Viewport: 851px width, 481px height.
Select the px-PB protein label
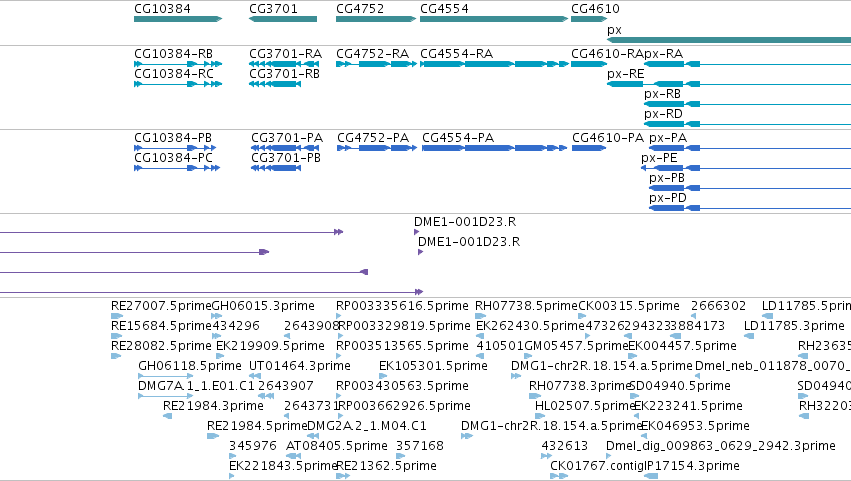point(666,178)
